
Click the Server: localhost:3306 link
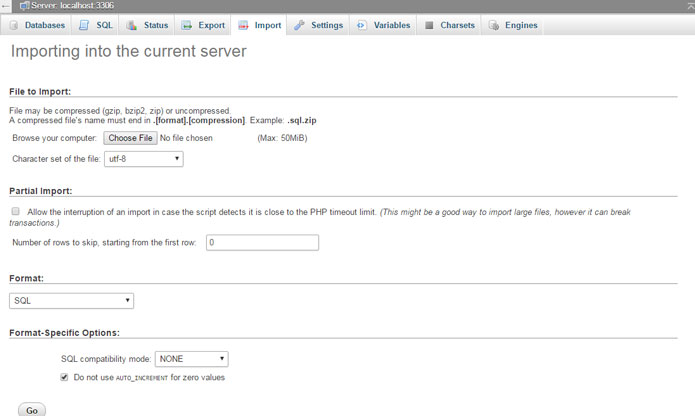coord(72,6)
